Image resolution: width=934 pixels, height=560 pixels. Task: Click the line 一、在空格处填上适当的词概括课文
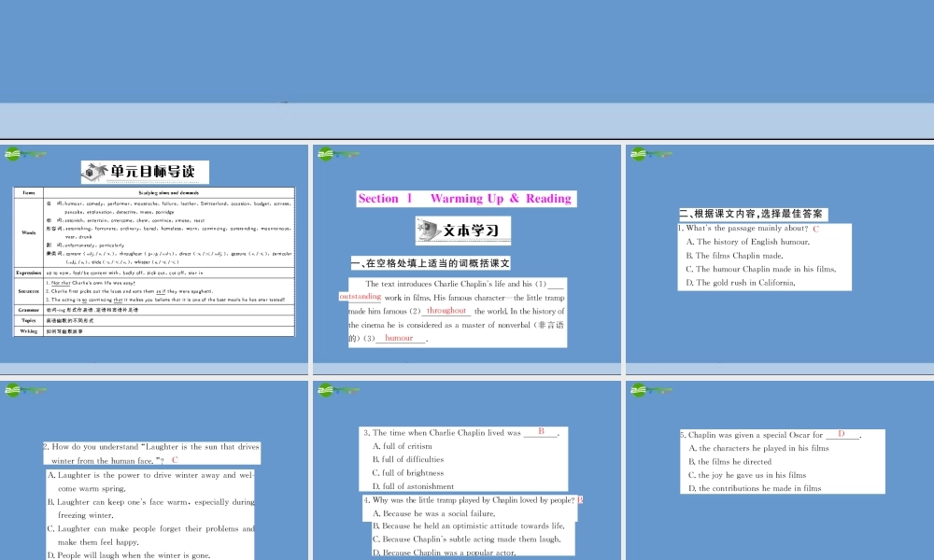click(431, 263)
